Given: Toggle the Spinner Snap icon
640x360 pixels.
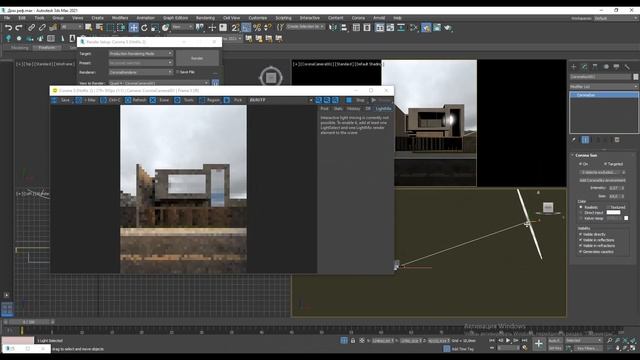Looking at the screenshot, I should coord(268,27).
